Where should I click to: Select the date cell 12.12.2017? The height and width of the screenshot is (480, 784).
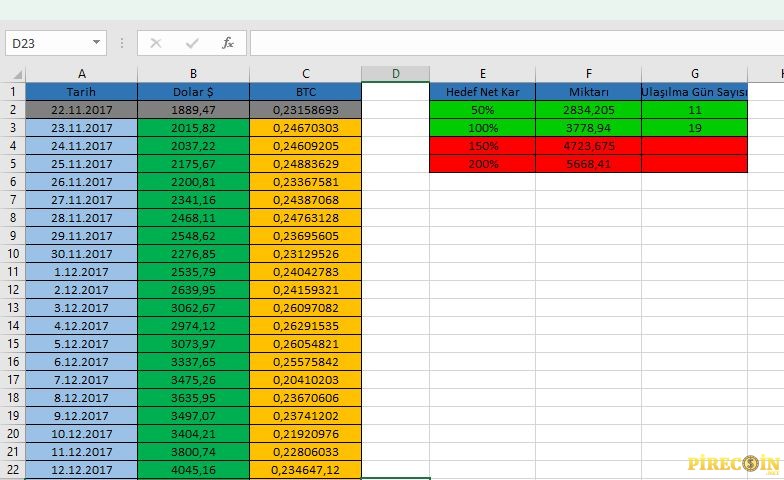(x=81, y=469)
